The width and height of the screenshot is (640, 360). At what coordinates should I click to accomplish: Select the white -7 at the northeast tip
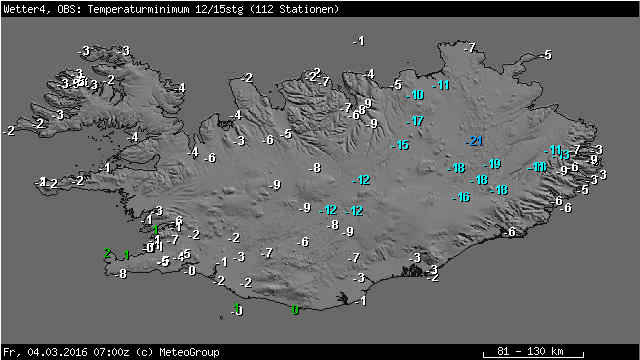(470, 48)
